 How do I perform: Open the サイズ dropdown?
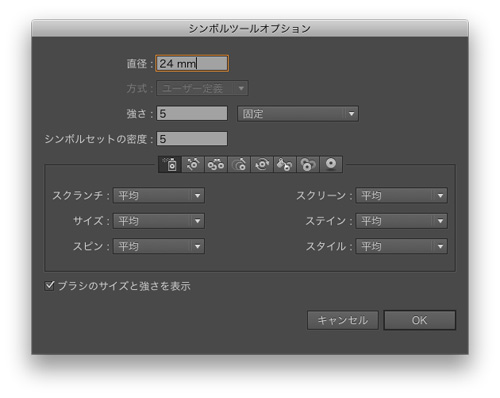[x=159, y=221]
